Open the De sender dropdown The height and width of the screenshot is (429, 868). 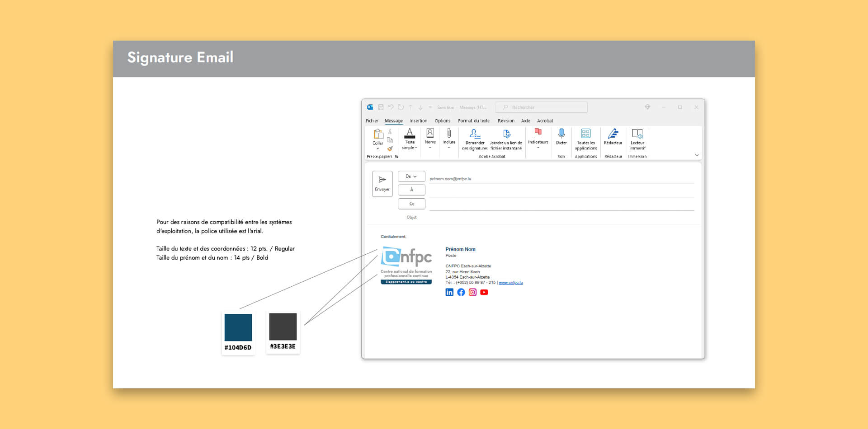click(x=411, y=177)
